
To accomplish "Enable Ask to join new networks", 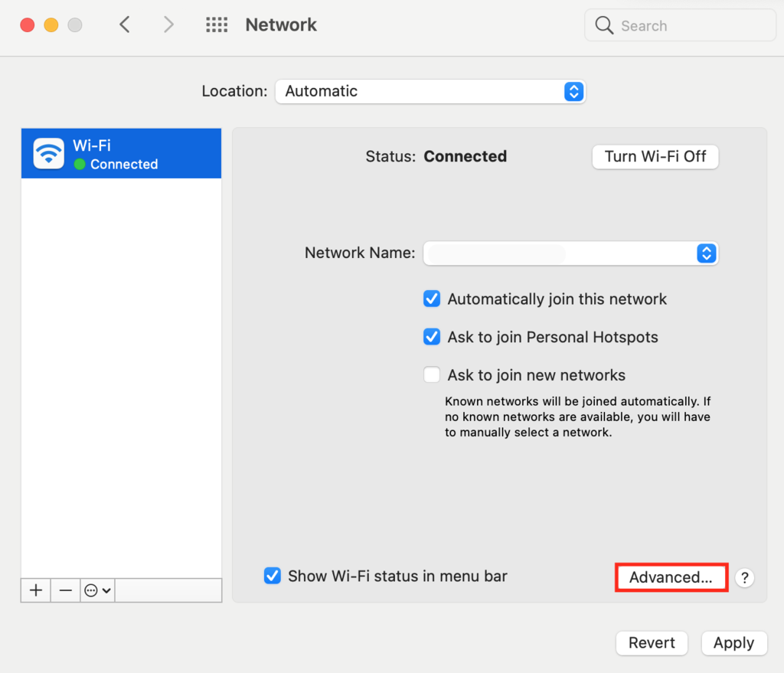I will (432, 375).
